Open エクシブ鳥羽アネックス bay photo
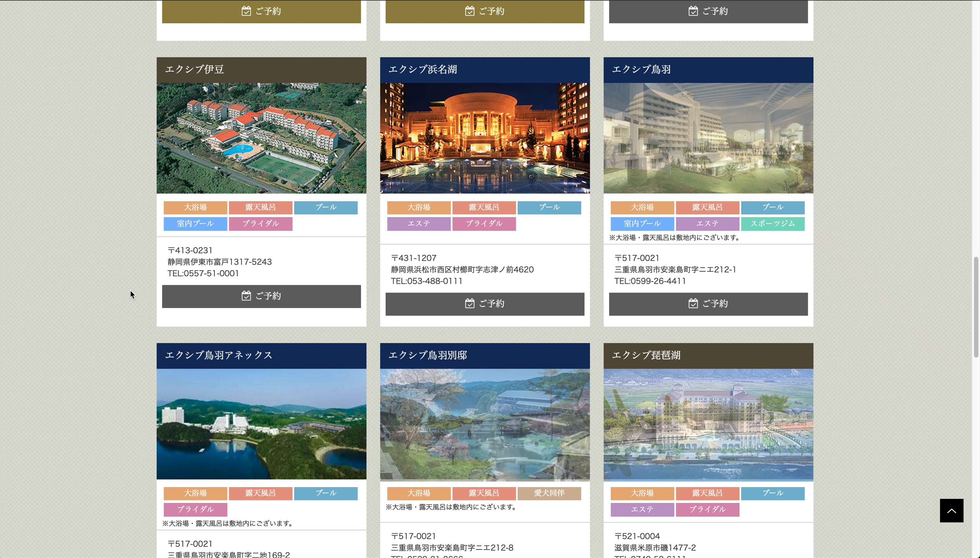Screen dimensions: 980x558 261,424
